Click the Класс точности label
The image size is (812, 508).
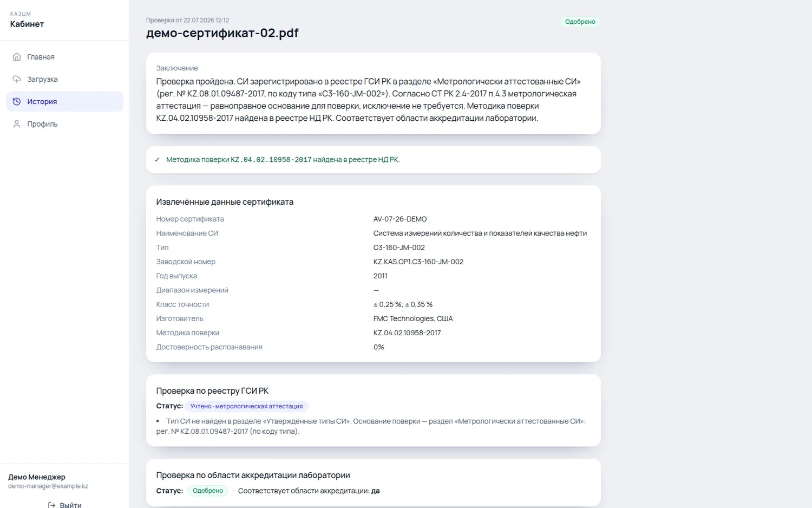click(x=182, y=304)
